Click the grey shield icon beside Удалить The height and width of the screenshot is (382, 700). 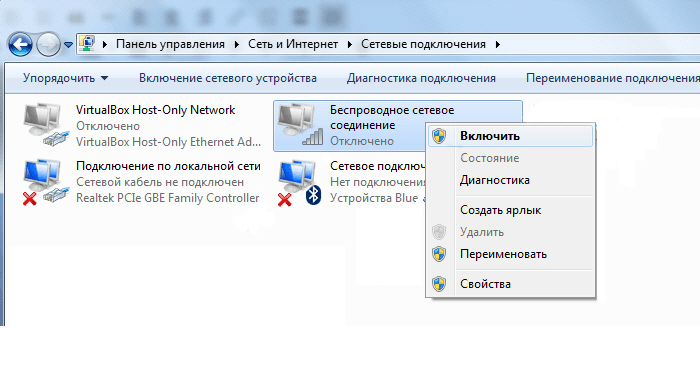pos(439,232)
